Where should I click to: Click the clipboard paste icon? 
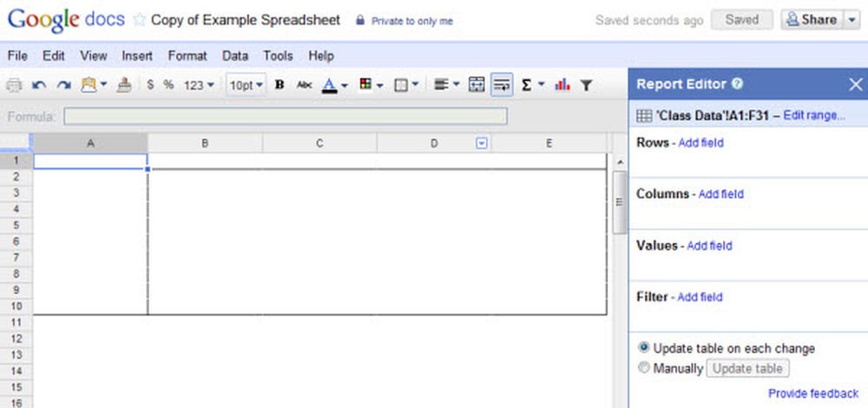(89, 85)
